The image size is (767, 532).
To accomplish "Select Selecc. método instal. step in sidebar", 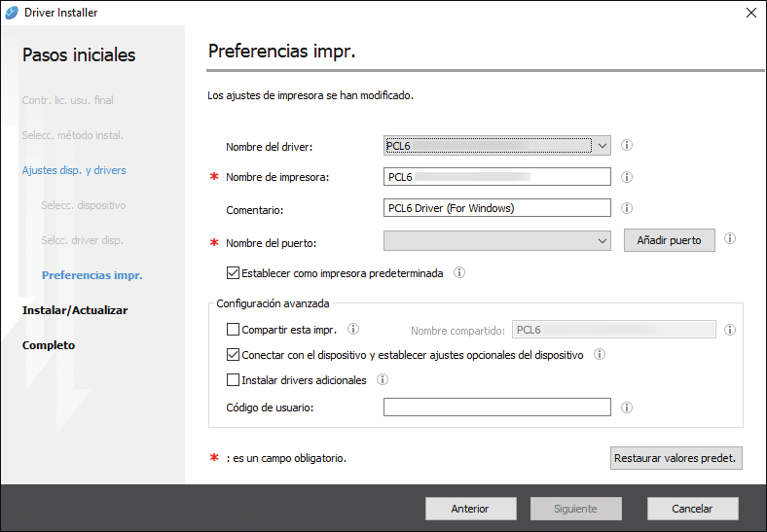I will pyautogui.click(x=72, y=135).
